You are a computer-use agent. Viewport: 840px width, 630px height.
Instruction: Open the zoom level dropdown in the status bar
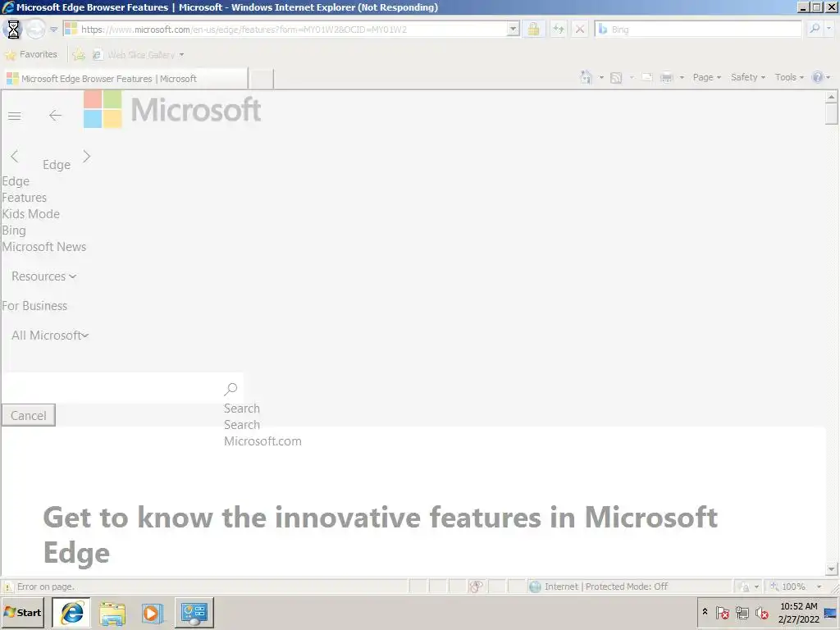tap(819, 587)
